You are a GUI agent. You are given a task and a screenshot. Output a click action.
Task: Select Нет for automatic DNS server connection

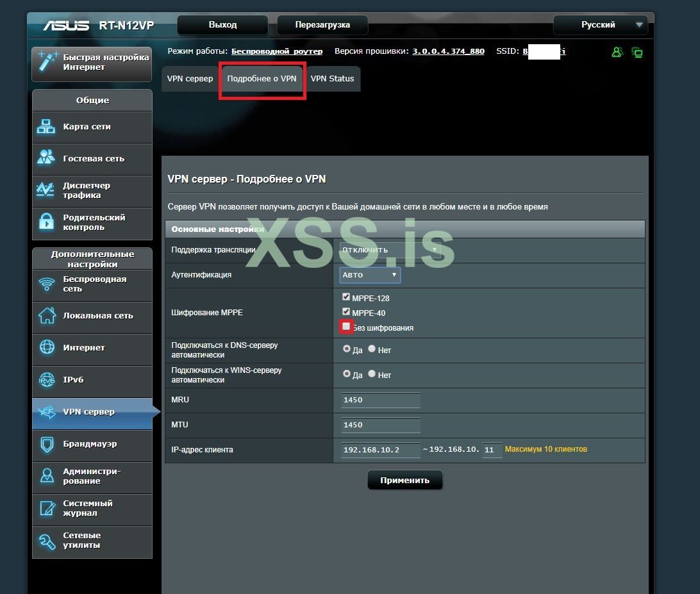click(x=371, y=349)
